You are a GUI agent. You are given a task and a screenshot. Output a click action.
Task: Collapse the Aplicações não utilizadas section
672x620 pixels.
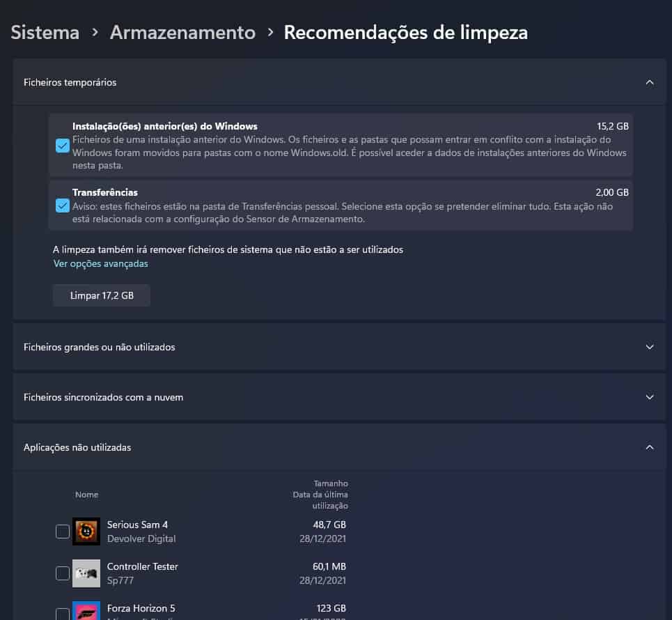pyautogui.click(x=649, y=447)
